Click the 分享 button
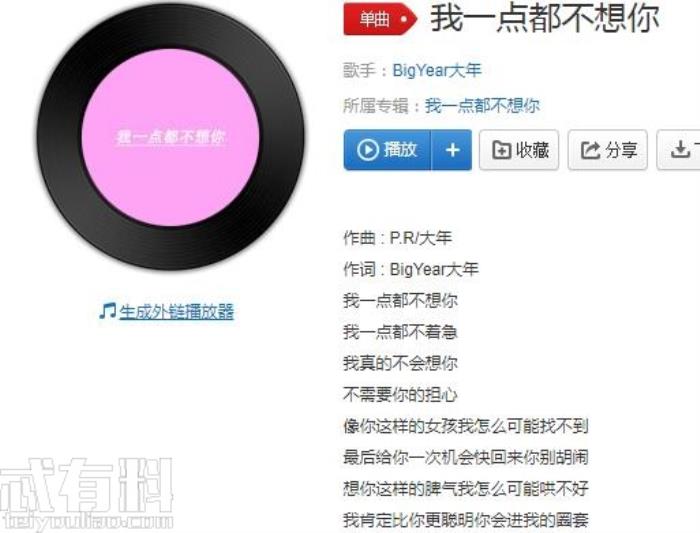700x533 pixels. (x=607, y=150)
